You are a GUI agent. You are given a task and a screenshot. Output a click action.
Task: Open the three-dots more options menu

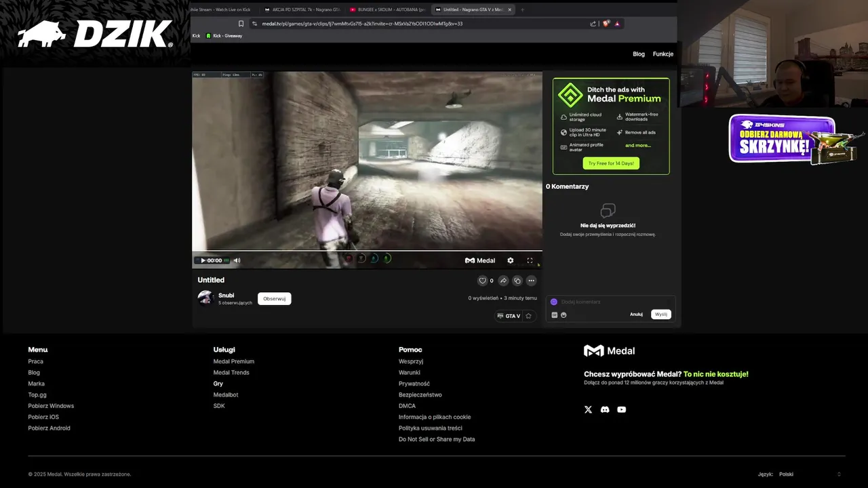tap(532, 281)
